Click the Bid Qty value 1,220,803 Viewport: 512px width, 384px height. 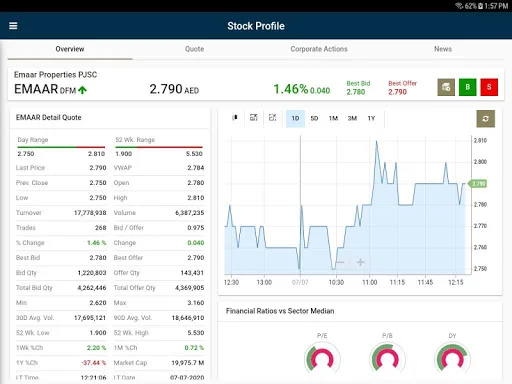coord(92,273)
